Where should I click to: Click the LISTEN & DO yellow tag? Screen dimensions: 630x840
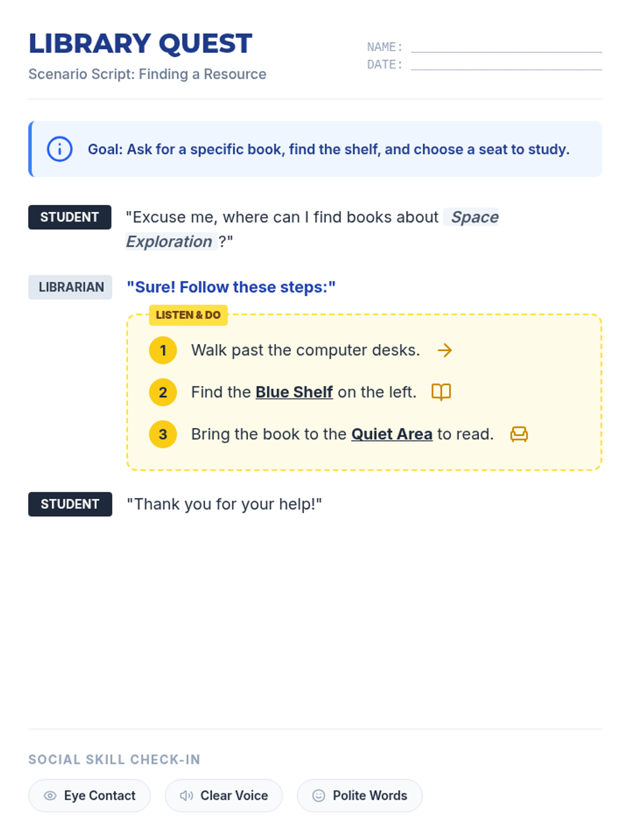[188, 315]
